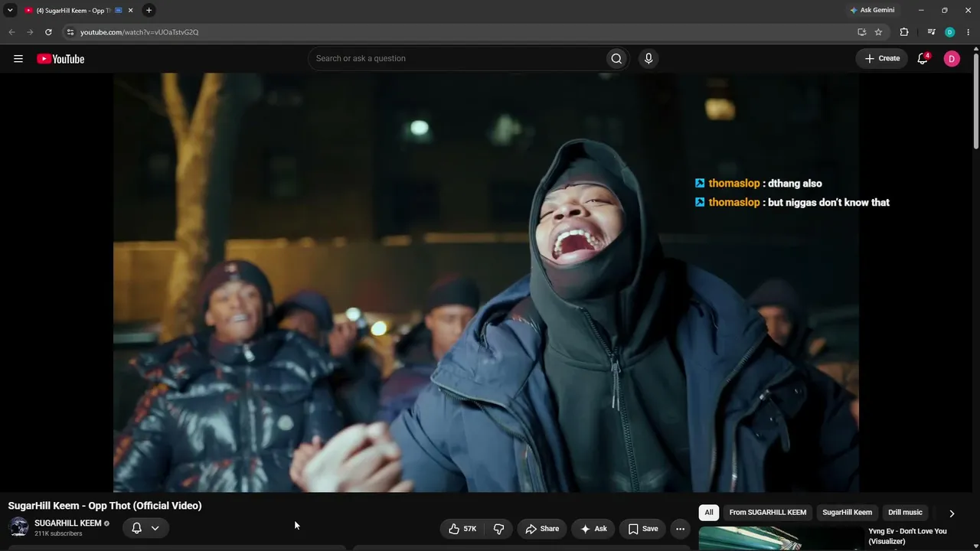Click the browser address bar URL
This screenshot has width=980, height=551.
(x=139, y=32)
